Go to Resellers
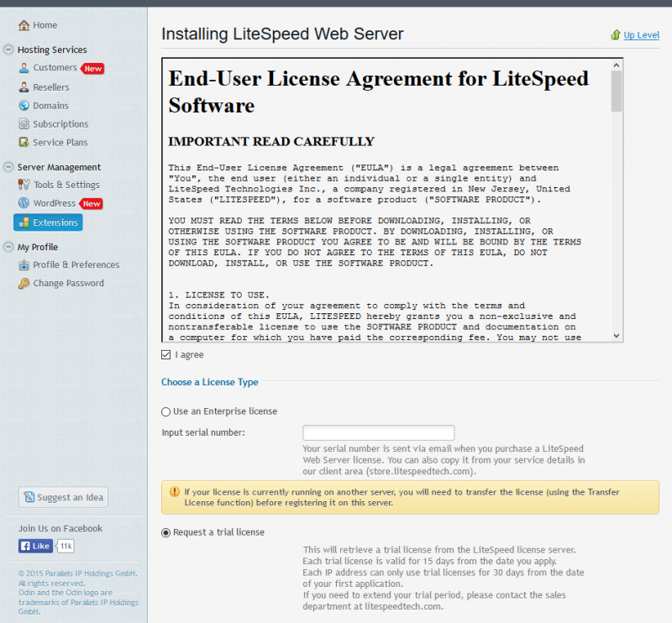The width and height of the screenshot is (672, 623). pyautogui.click(x=51, y=87)
